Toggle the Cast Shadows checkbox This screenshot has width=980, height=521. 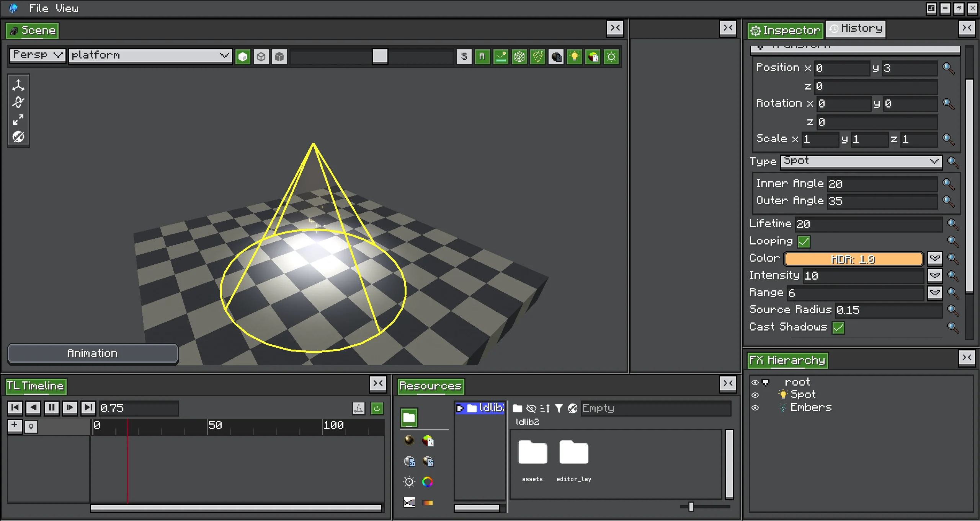point(838,328)
